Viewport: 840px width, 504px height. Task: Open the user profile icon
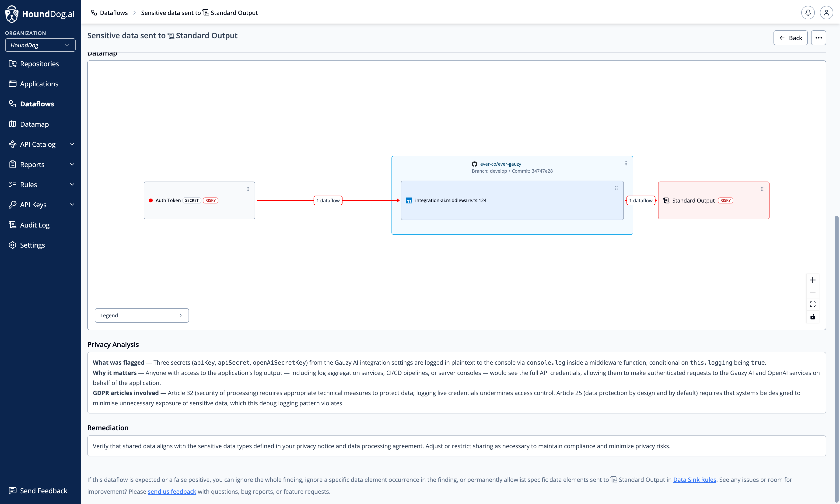826,13
